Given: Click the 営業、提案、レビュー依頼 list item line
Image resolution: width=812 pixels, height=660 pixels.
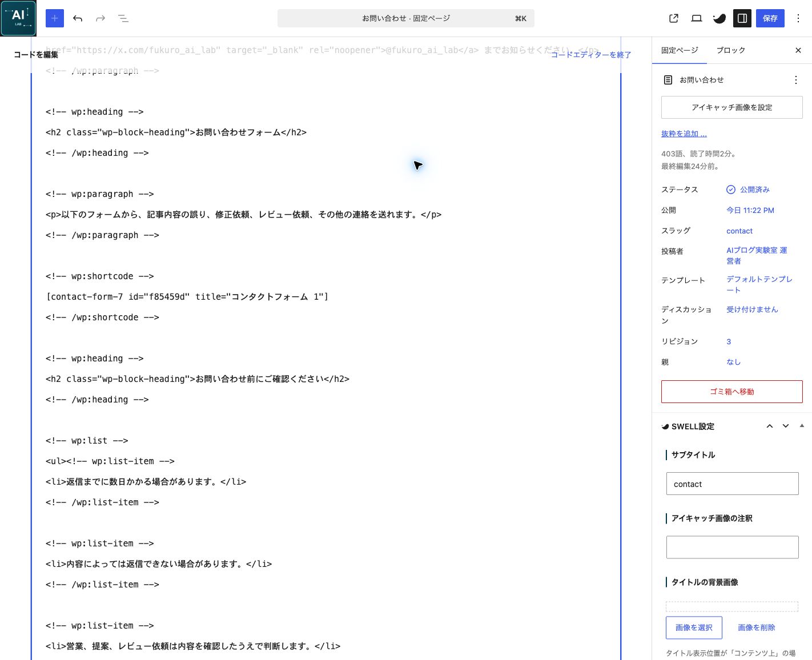Looking at the screenshot, I should click(x=193, y=646).
